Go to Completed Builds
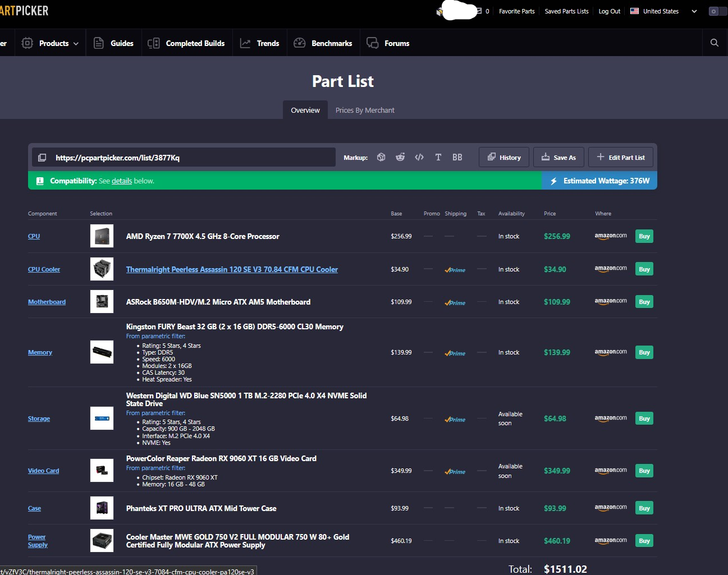Image resolution: width=728 pixels, height=575 pixels. point(186,43)
